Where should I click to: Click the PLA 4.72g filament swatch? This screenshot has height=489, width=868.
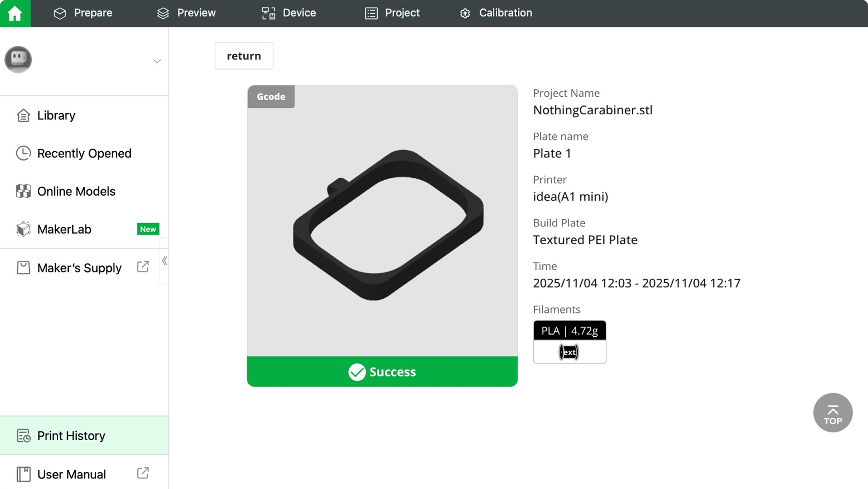pos(569,342)
